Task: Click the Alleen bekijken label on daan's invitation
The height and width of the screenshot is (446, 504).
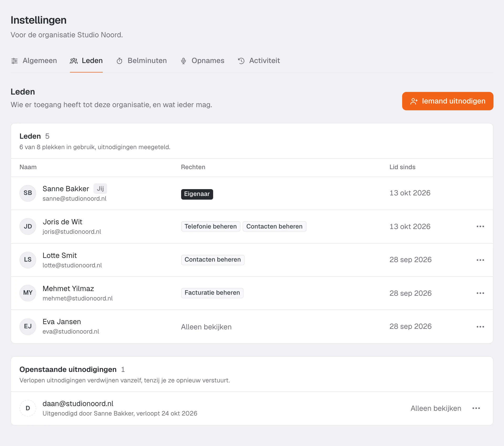Action: click(x=436, y=408)
